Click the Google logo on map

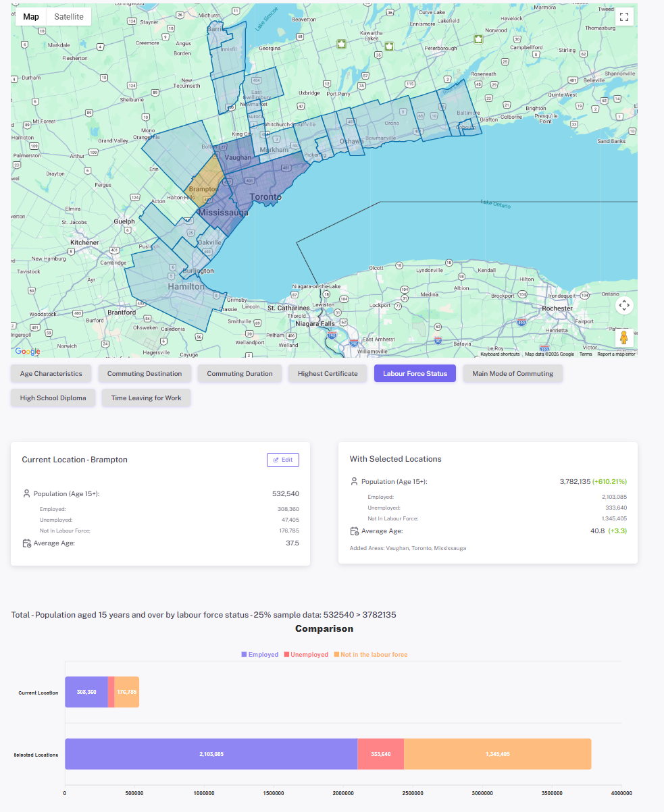[28, 352]
